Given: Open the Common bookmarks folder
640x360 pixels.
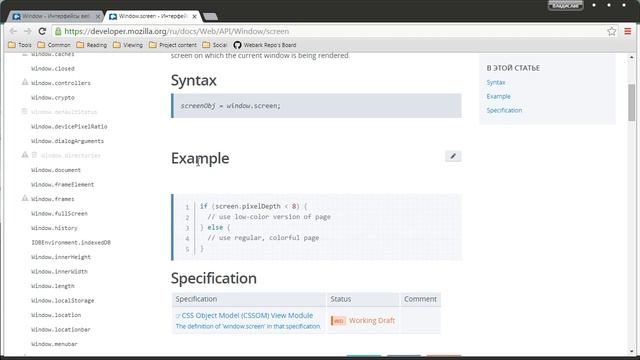Looking at the screenshot, I should click(54, 45).
